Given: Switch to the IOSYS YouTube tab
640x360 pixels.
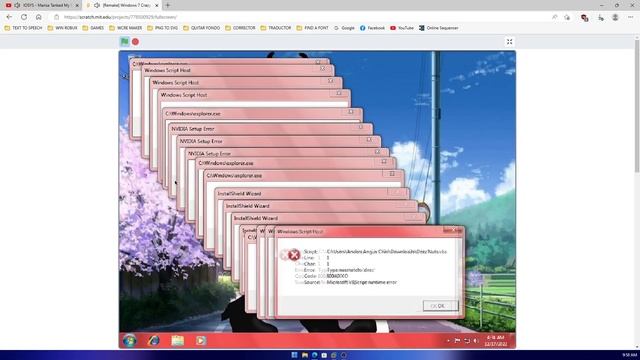Looking at the screenshot, I should point(41,5).
